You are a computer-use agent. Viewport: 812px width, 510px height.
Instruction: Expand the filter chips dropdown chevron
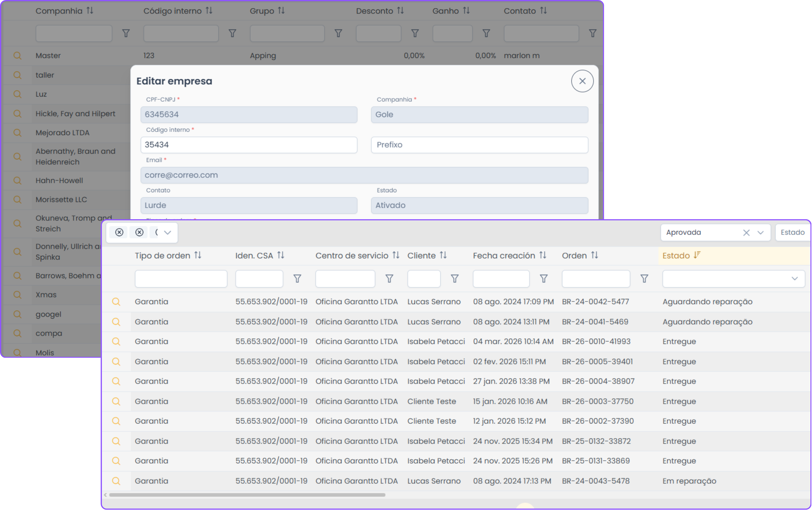pyautogui.click(x=168, y=232)
